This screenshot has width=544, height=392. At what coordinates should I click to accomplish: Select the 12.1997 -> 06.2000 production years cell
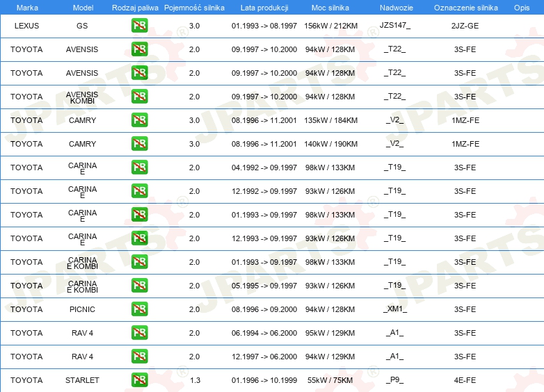pyautogui.click(x=264, y=357)
